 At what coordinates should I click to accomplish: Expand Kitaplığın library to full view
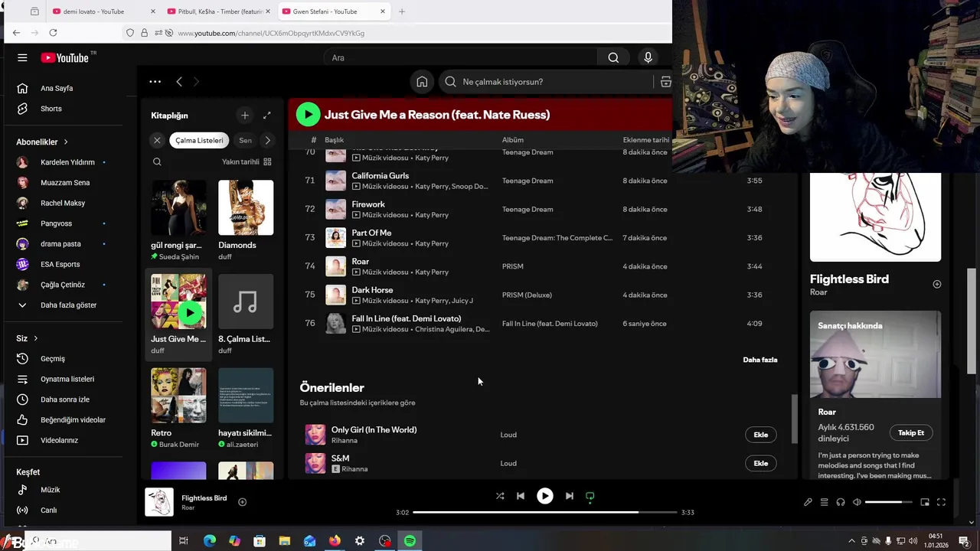tap(266, 116)
